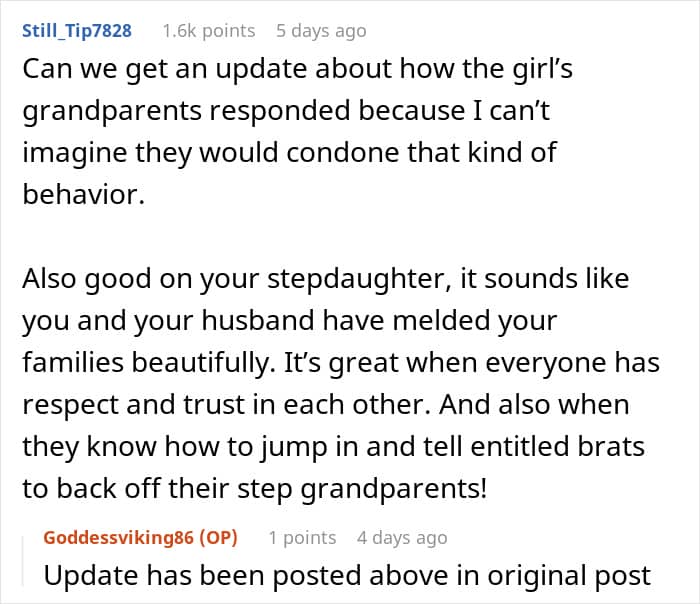
Task: Open Still_Tip7828 user profile link
Action: [x=77, y=31]
